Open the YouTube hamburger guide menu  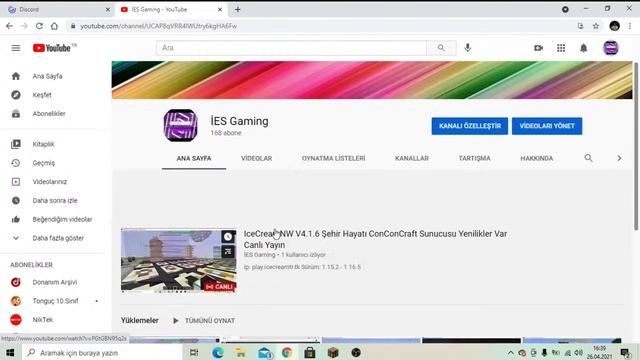click(16, 48)
